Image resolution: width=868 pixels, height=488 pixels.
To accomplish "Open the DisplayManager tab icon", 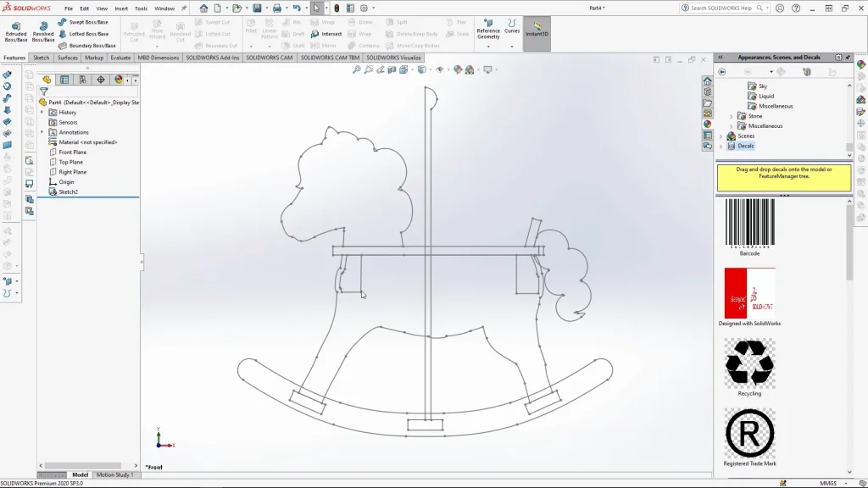I will click(x=119, y=80).
